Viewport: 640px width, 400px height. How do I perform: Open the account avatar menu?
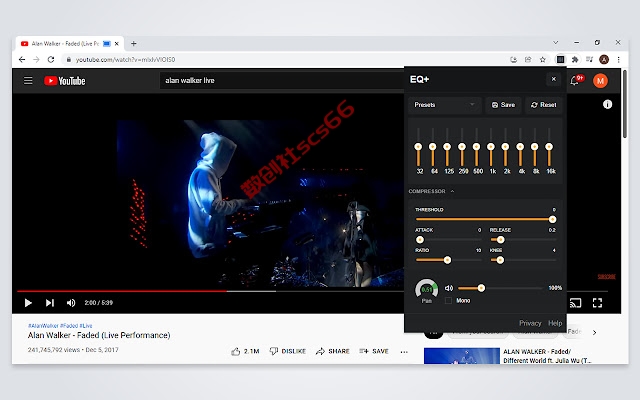pos(600,81)
